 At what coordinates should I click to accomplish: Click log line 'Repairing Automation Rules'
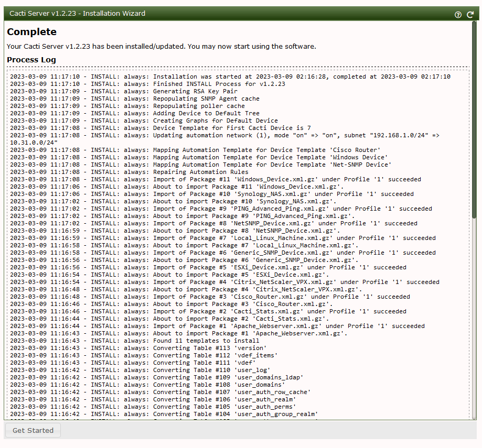pyautogui.click(x=129, y=172)
